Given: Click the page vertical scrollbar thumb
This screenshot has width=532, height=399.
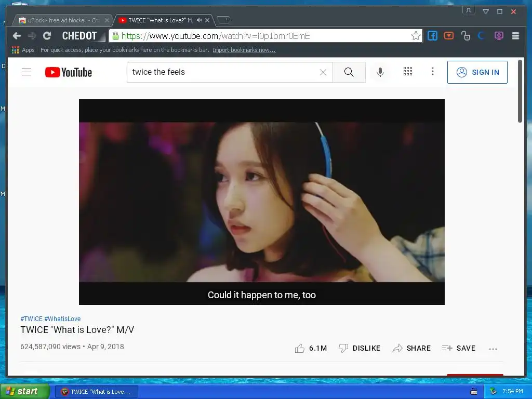Looking at the screenshot, I should coord(520,91).
